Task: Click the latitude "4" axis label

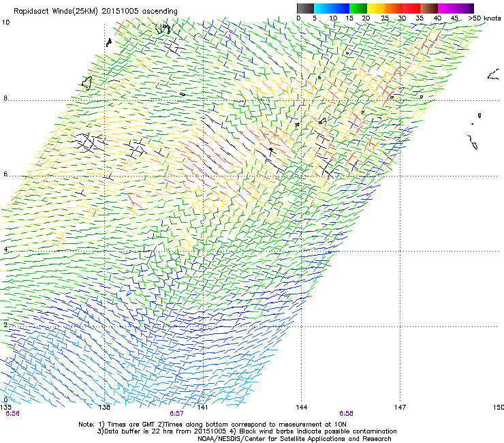Action: click(5, 249)
